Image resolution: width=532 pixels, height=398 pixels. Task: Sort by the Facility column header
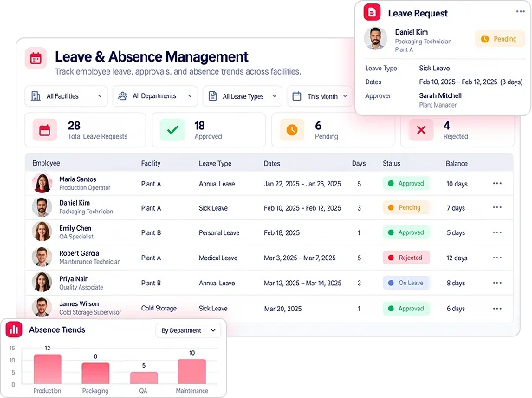[151, 163]
